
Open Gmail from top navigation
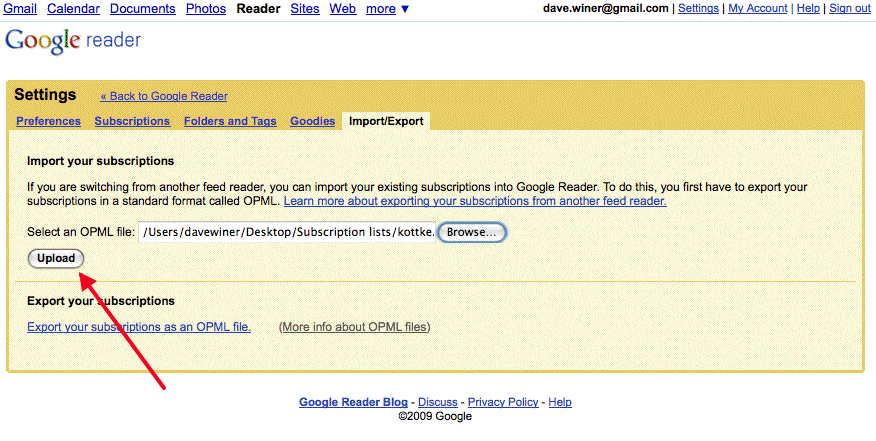click(x=21, y=9)
